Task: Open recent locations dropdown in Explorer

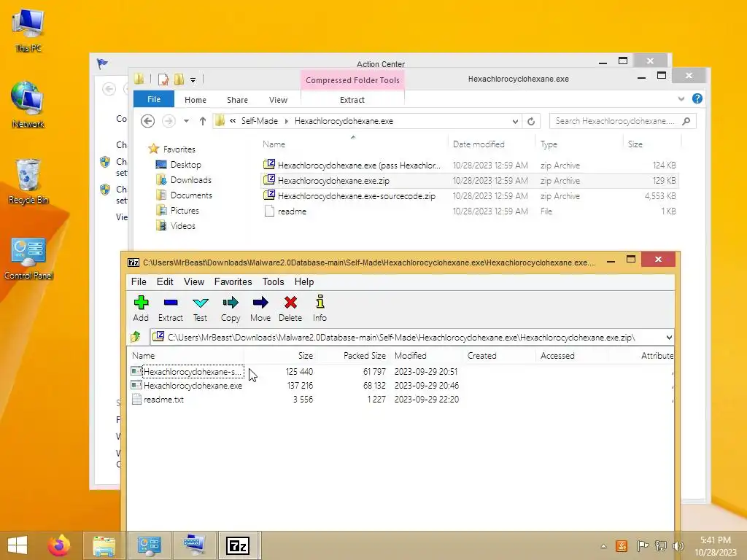Action: (x=186, y=121)
